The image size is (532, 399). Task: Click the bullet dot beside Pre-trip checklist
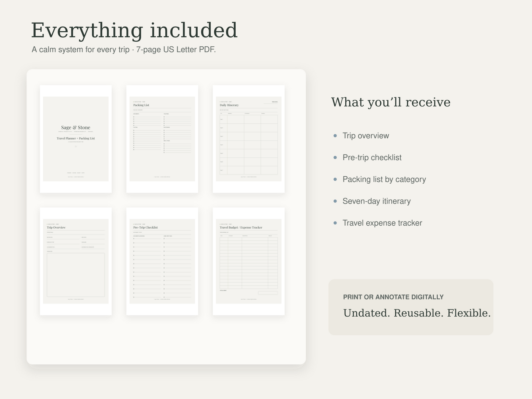[x=335, y=158]
